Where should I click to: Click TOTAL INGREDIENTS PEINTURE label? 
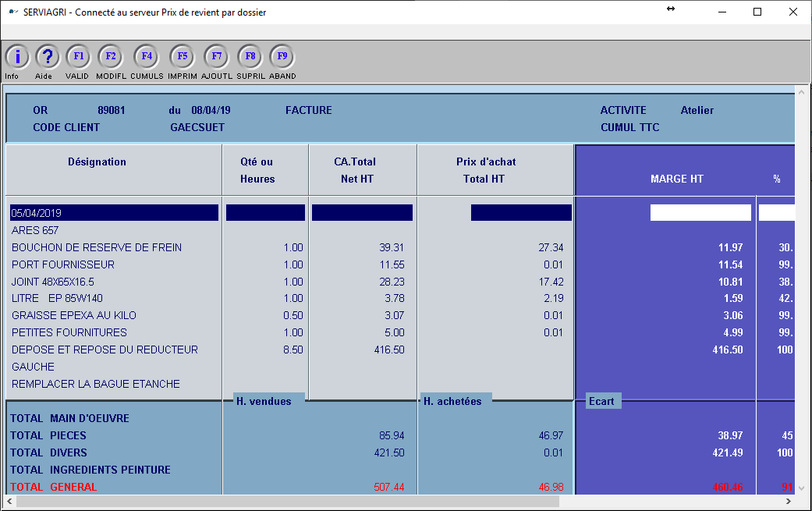[90, 470]
